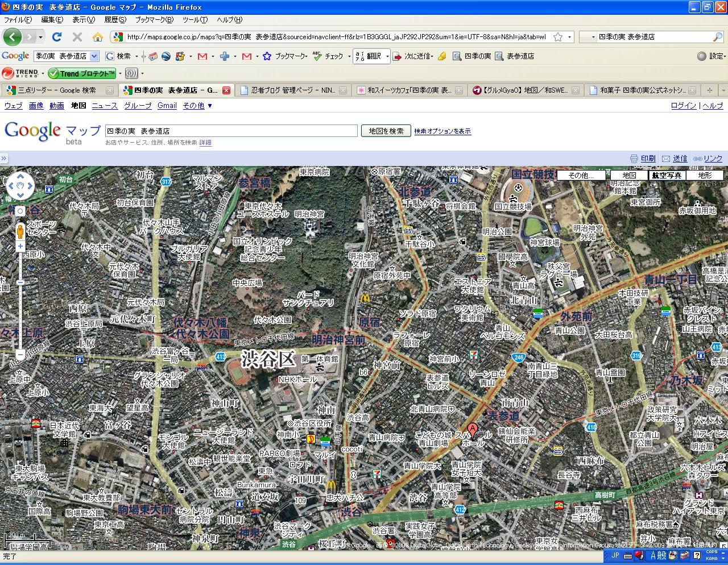Expand the Google Toolbar search box dropdown
728x565 pixels.
pyautogui.click(x=94, y=56)
